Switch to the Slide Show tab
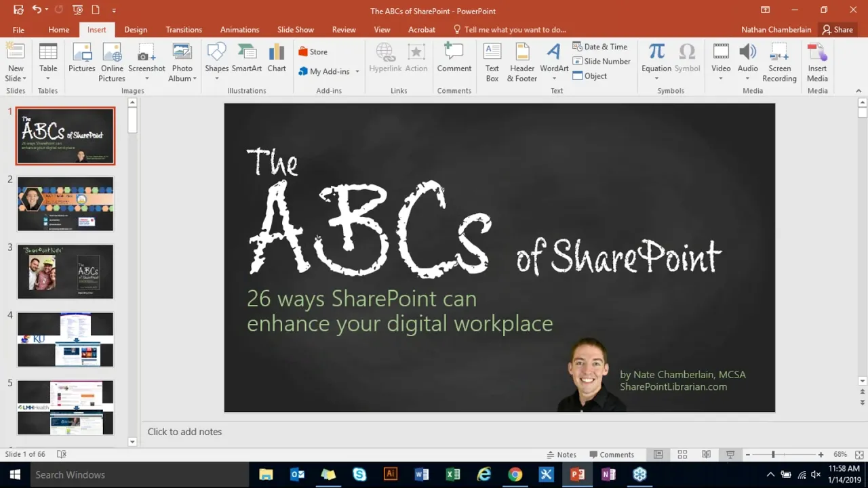This screenshot has height=488, width=868. (x=296, y=30)
